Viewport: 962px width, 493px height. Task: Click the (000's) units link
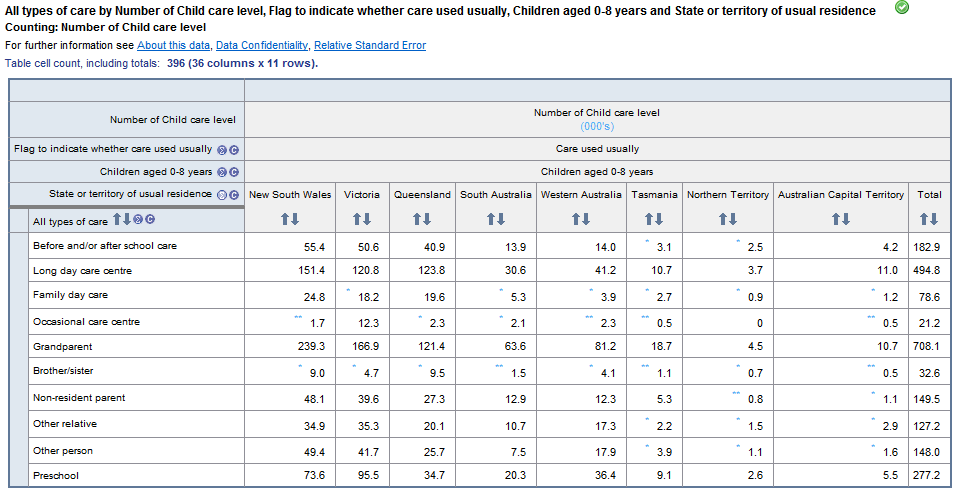597,126
